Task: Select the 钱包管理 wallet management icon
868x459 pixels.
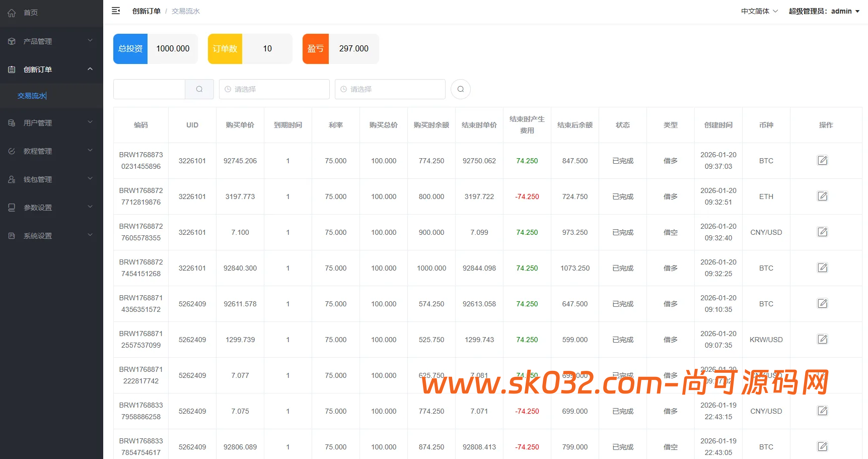Action: point(12,179)
